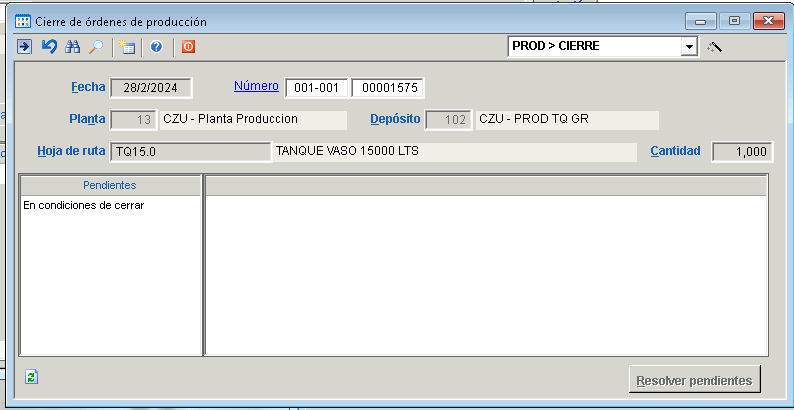The width and height of the screenshot is (794, 410).
Task: Expand the PROD > CIERRE dropdown arrow
Action: [x=688, y=47]
